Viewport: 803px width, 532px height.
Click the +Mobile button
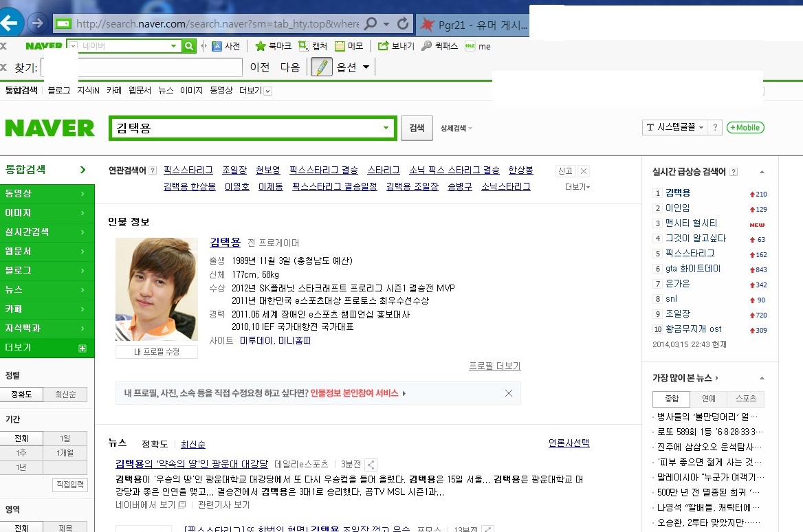745,127
